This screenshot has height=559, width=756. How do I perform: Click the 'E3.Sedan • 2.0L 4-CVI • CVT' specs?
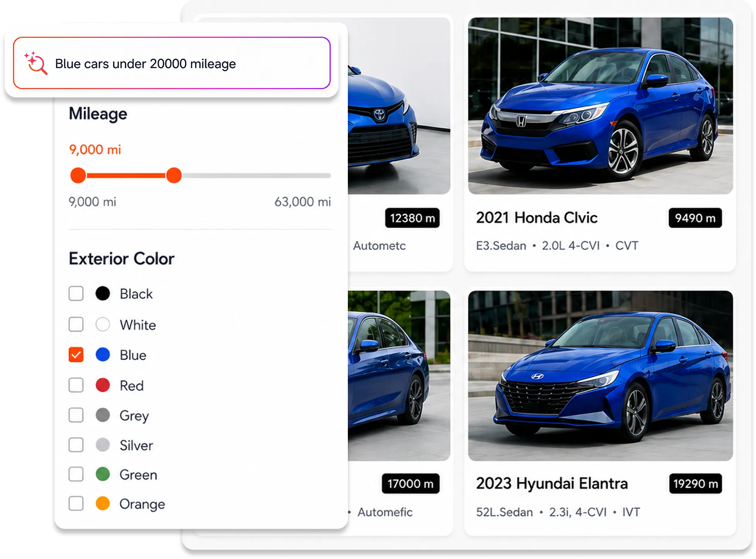(x=557, y=246)
